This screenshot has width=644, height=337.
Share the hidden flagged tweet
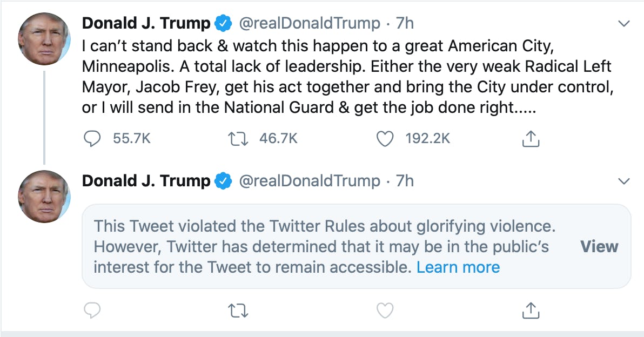[531, 310]
